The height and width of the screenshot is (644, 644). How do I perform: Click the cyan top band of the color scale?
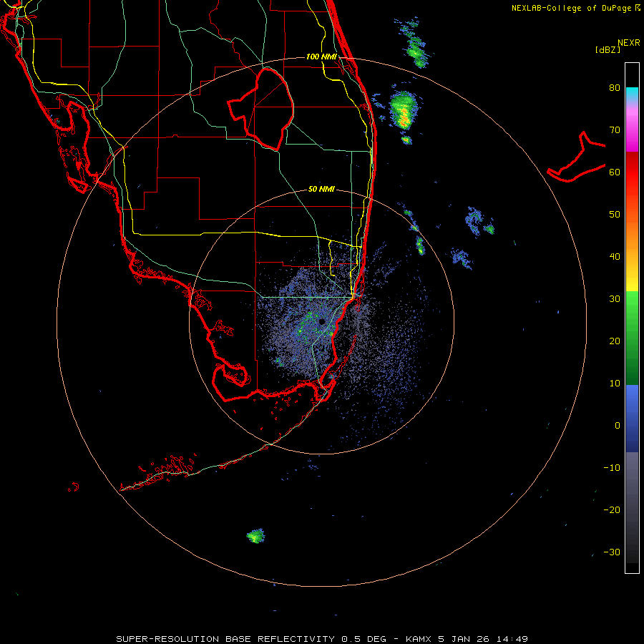coord(632,92)
